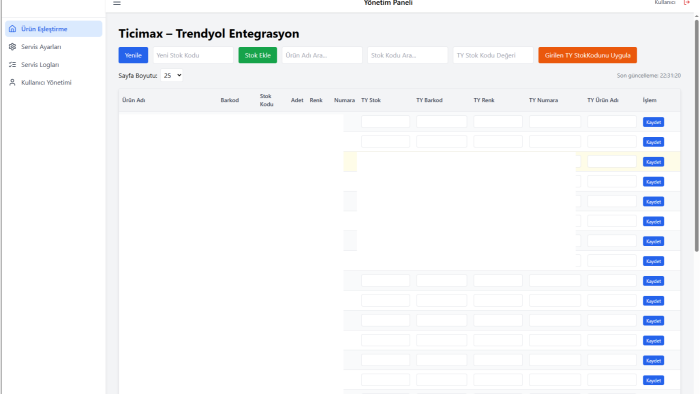Viewport: 700px width, 394px height.
Task: Click the Barkod column header
Action: pyautogui.click(x=229, y=100)
